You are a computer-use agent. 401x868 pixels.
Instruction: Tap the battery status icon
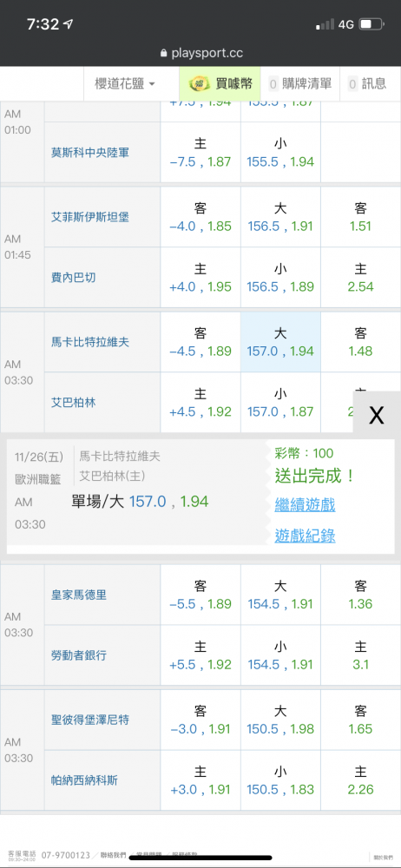(371, 24)
